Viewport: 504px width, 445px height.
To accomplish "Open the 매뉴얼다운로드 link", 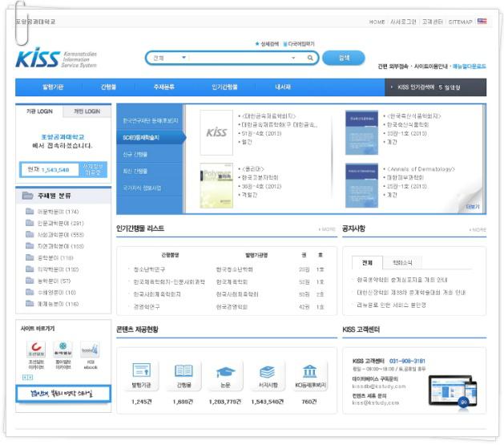I will [470, 67].
